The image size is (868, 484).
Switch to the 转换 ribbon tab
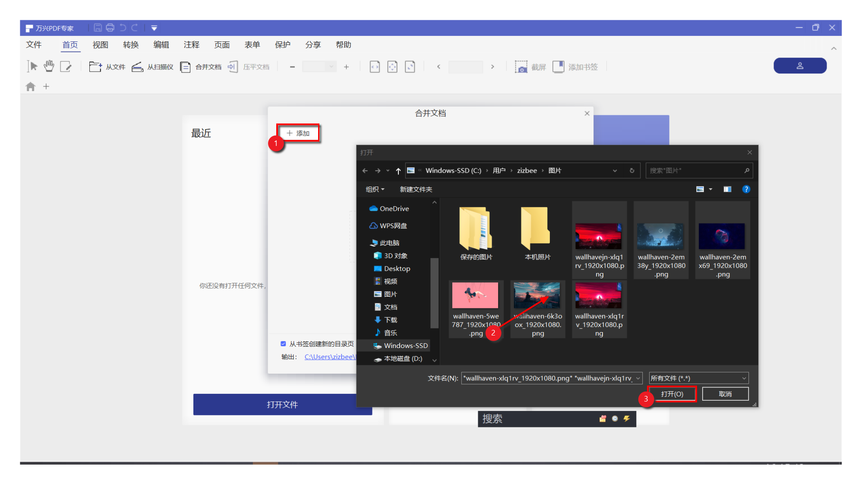(130, 44)
